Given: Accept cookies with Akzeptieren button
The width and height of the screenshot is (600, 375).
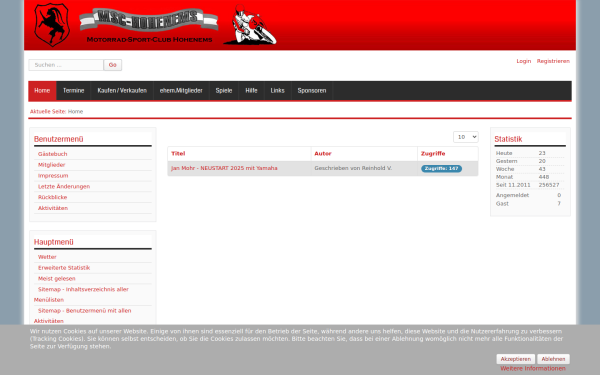Looking at the screenshot, I should coord(515,359).
